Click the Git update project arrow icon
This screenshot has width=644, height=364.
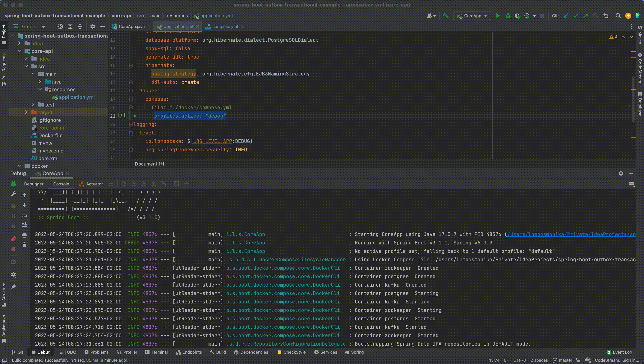coord(566,16)
